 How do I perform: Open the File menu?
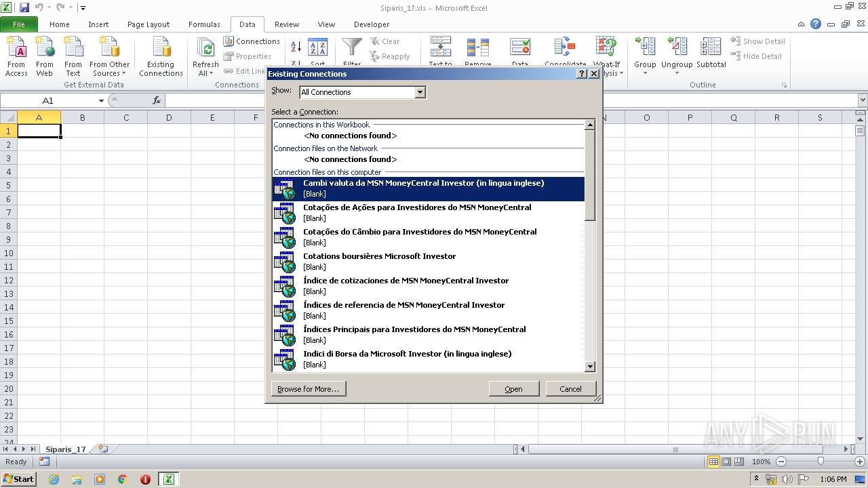tap(19, 24)
